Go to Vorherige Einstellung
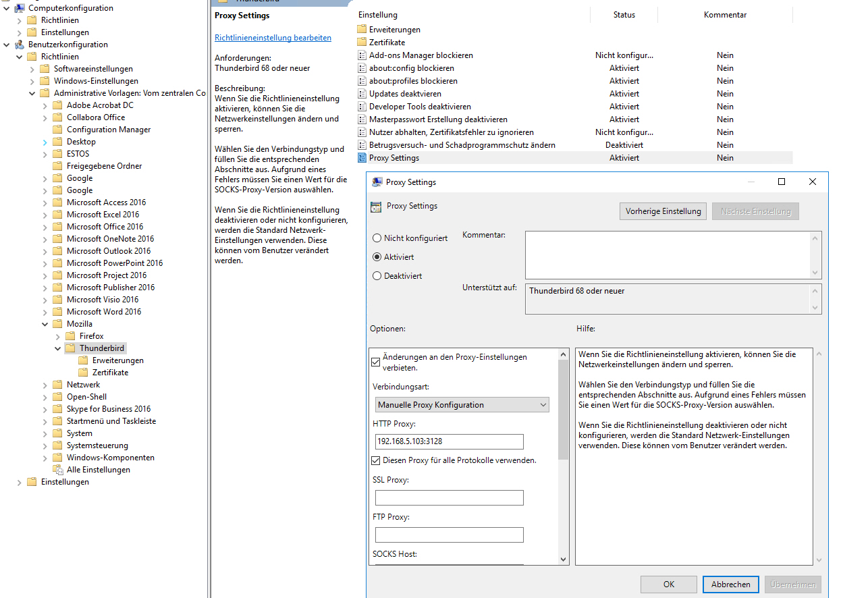Viewport: 868px width, 598px height. (663, 211)
